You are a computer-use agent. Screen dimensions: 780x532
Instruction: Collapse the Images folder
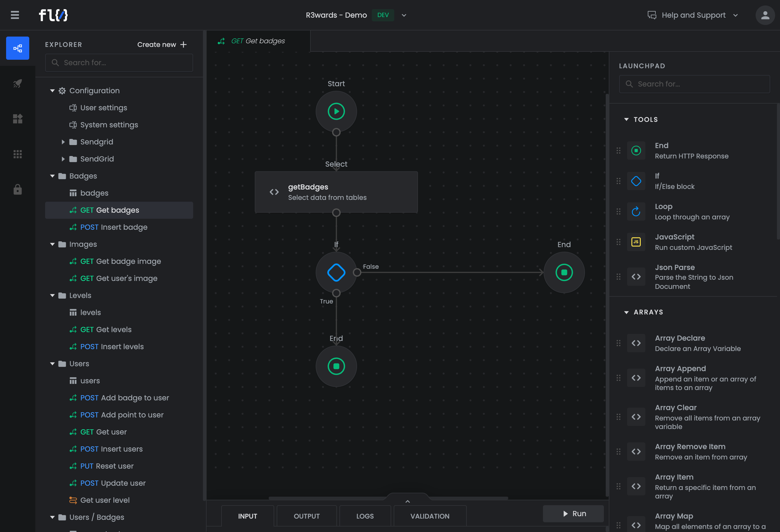(52, 244)
